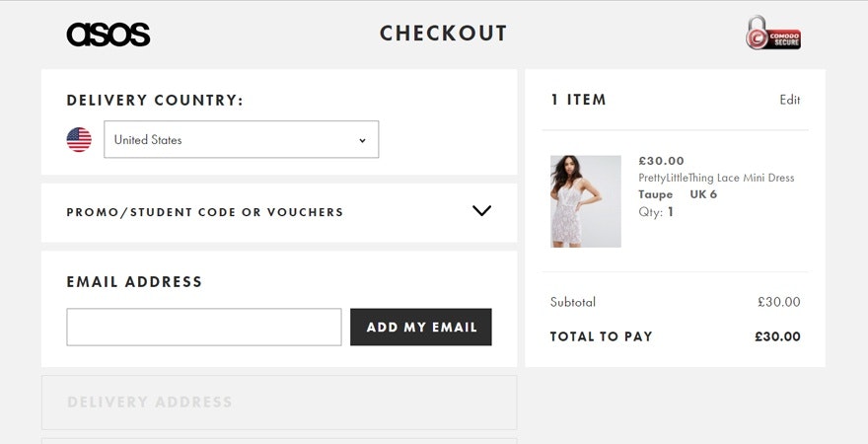The image size is (868, 444).
Task: Click the Total To Pay amount
Action: click(x=777, y=336)
